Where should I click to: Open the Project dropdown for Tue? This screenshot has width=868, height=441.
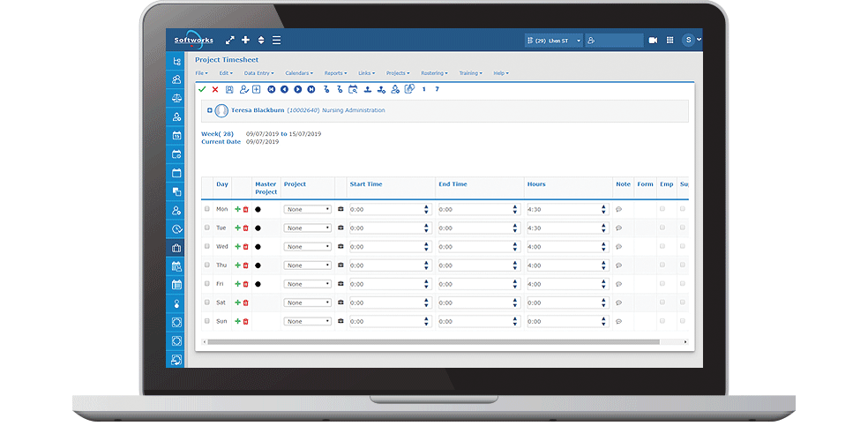pyautogui.click(x=307, y=228)
